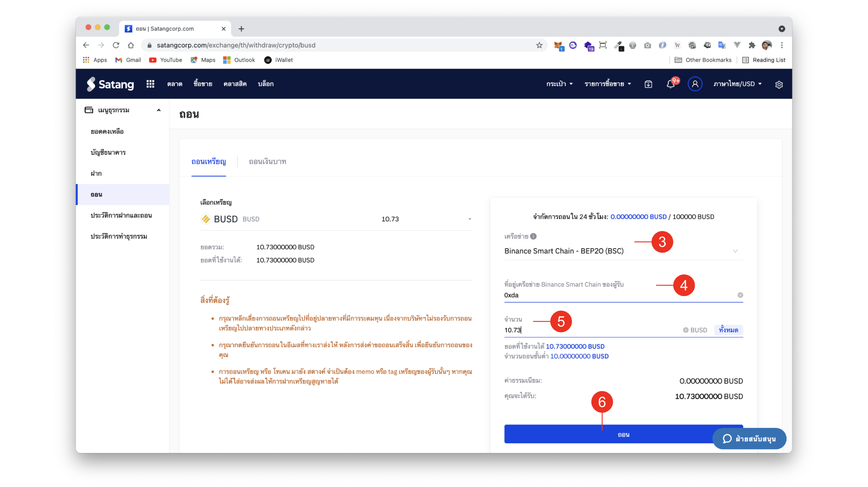Open notifications bell with 9+ badge
868x487 pixels.
point(671,84)
